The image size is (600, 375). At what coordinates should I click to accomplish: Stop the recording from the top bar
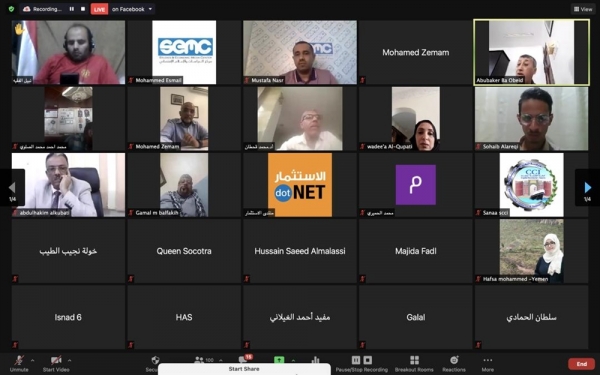pos(83,9)
